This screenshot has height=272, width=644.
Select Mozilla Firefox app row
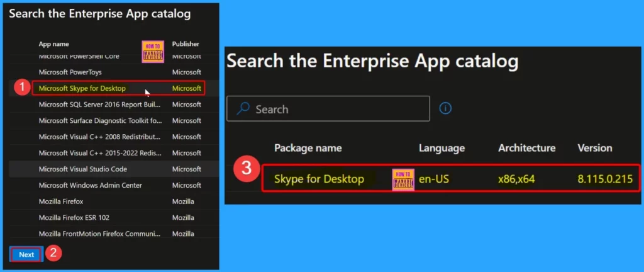click(114, 201)
